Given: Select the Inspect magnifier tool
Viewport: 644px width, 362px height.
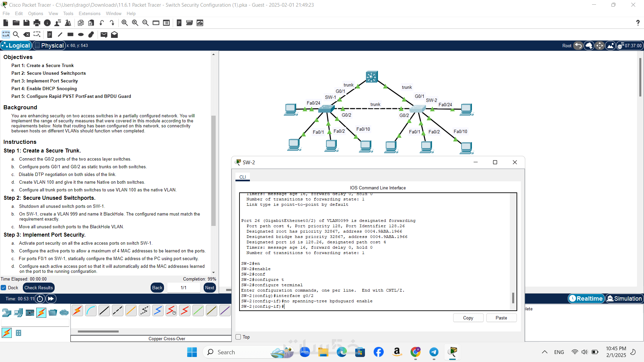Looking at the screenshot, I should [x=16, y=35].
